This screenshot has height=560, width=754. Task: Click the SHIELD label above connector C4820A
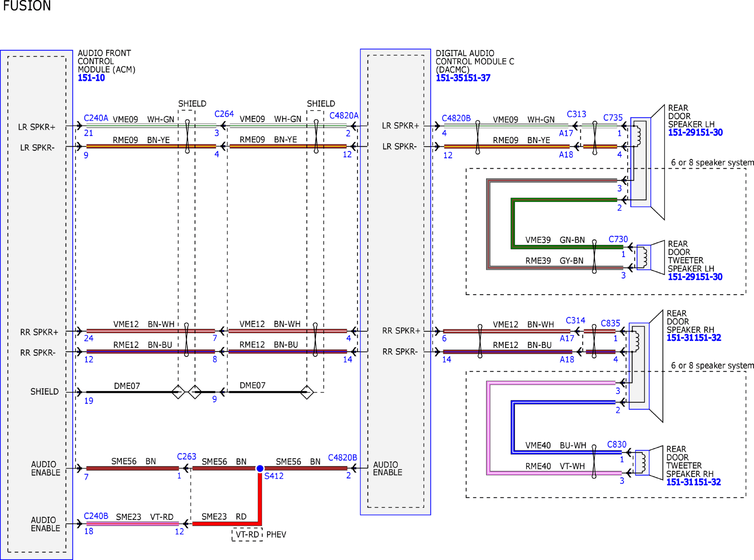point(321,104)
